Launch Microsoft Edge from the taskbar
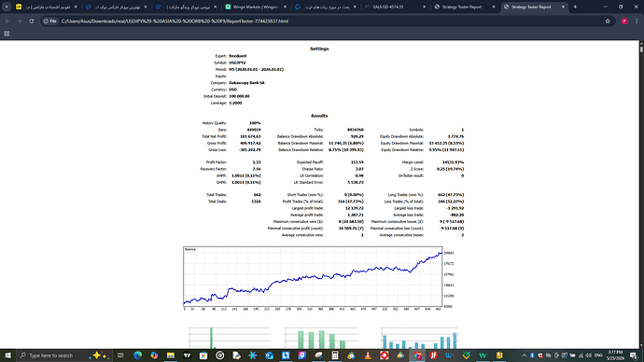The height and width of the screenshot is (362, 644). 137,355
